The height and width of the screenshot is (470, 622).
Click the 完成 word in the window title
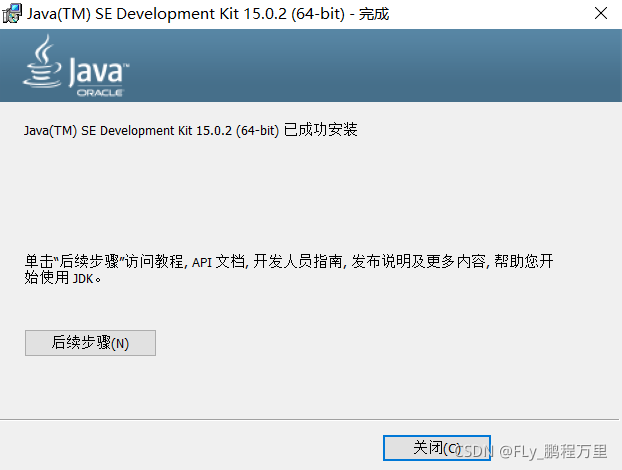[x=374, y=14]
